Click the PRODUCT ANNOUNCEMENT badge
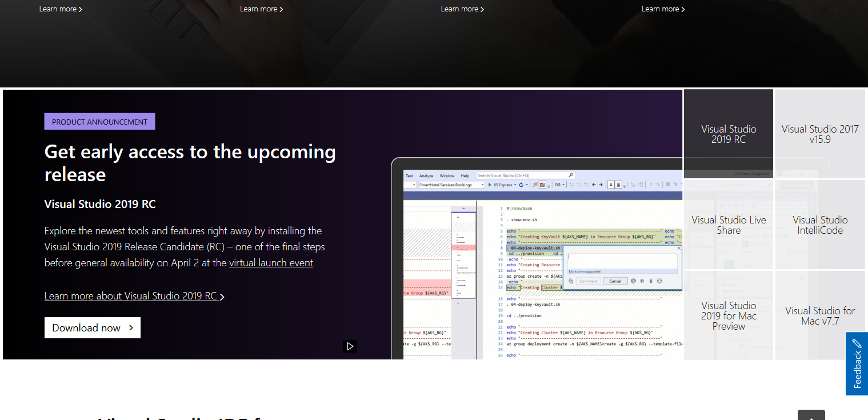The height and width of the screenshot is (420, 868). point(99,122)
